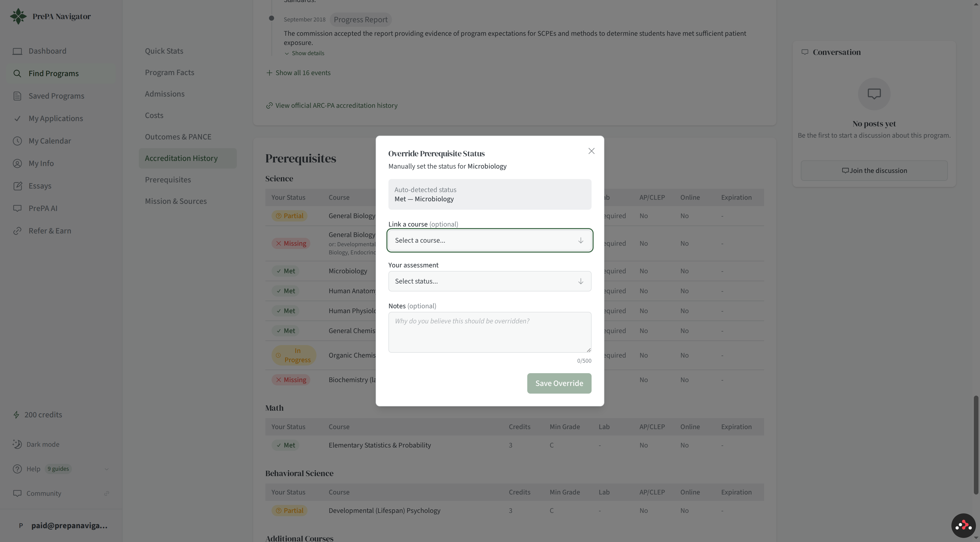Click the Refer & Earn link icon

point(17,231)
